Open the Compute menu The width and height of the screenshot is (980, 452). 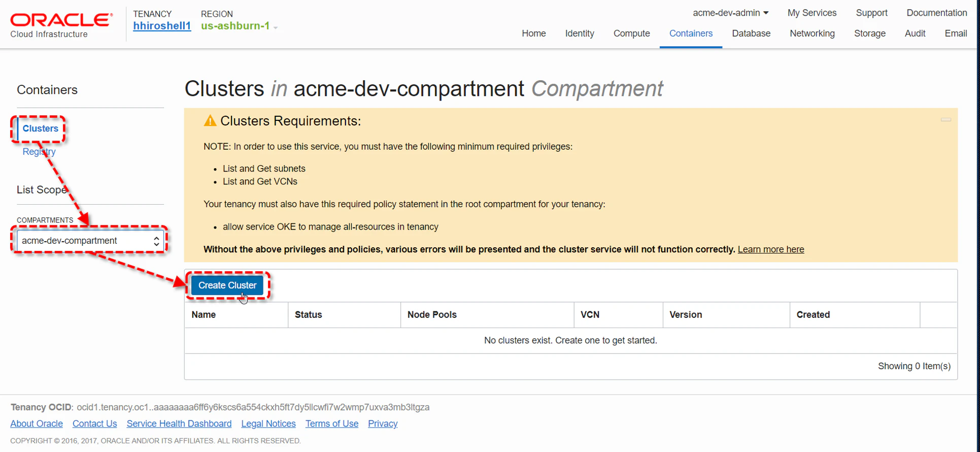point(631,34)
